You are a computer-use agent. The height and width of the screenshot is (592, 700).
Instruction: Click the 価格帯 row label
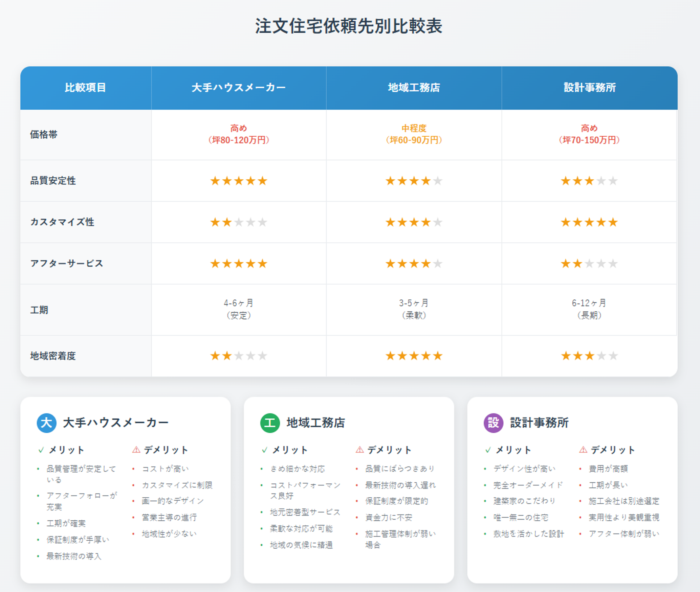(44, 135)
